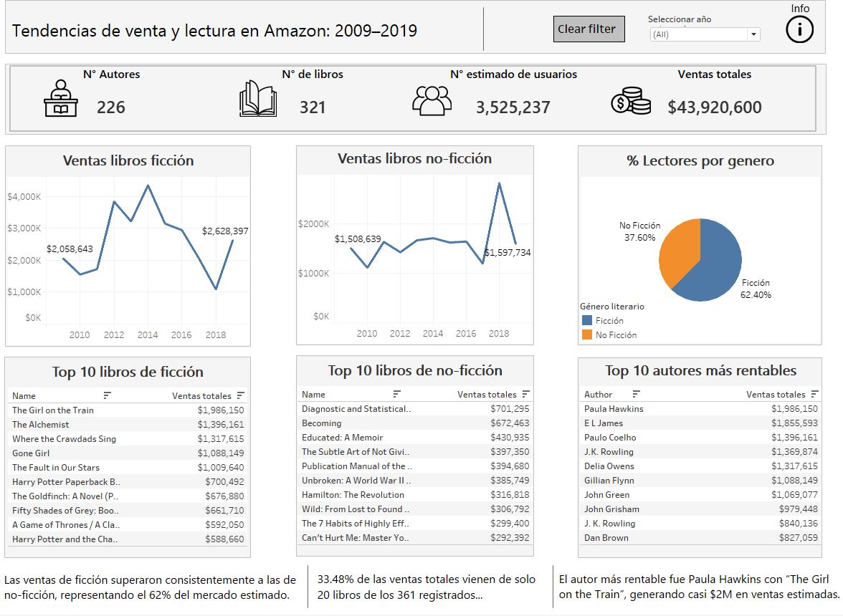Select author Paula Hawkins

click(614, 409)
